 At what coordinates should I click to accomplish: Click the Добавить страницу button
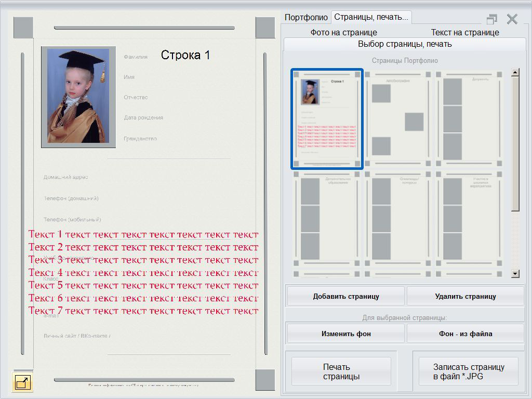click(345, 296)
